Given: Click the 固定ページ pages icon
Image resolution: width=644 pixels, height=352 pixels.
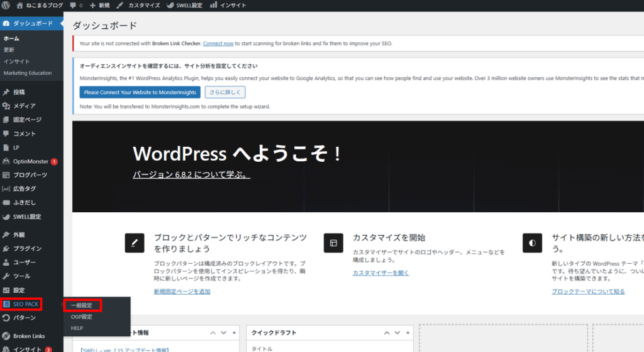Looking at the screenshot, I should coord(6,120).
